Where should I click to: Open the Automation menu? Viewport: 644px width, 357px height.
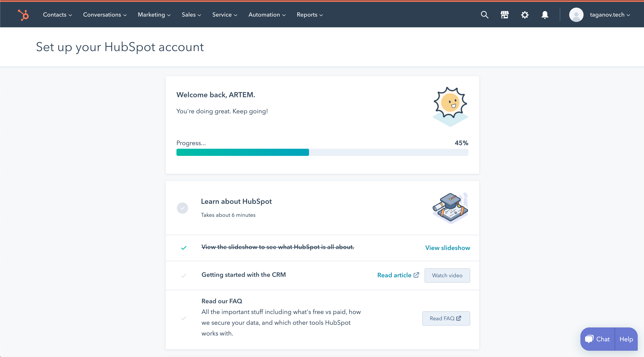[x=267, y=15]
